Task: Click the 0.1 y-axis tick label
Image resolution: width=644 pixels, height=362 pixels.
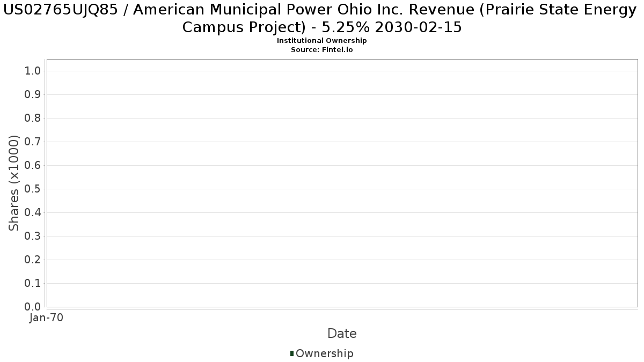Action: (33, 283)
